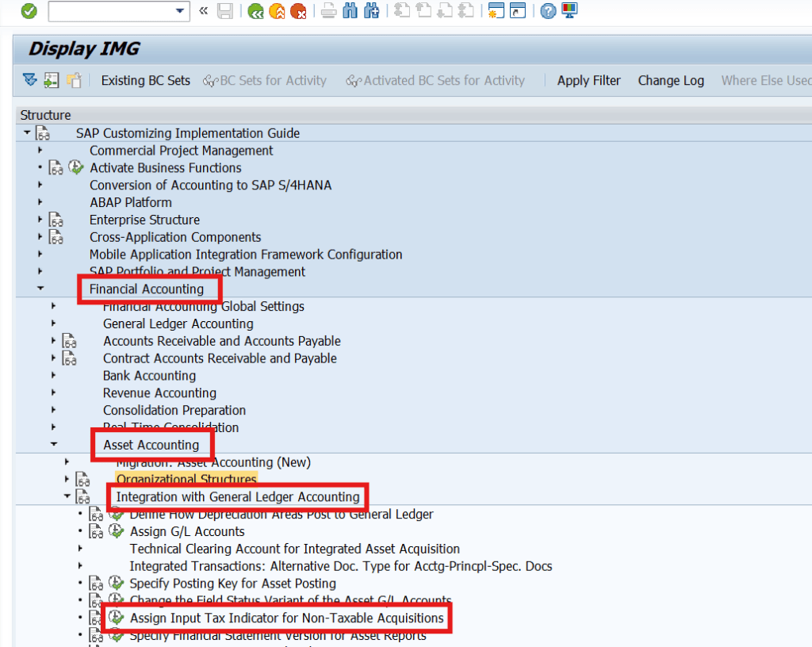The image size is (812, 647).
Task: Click Existing BC Sets in the application toolbar
Action: click(x=145, y=80)
